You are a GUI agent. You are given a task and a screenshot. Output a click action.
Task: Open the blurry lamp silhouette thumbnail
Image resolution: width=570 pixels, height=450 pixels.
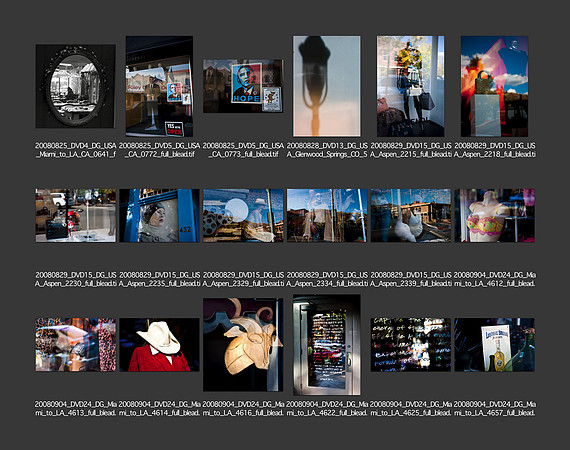327,86
